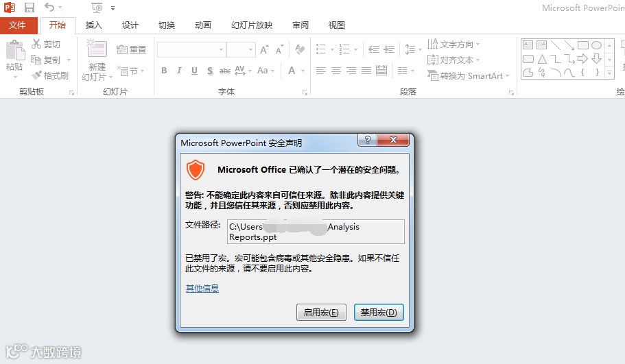625x364 pixels.
Task: Click the decrease list level icon
Action: [374, 49]
